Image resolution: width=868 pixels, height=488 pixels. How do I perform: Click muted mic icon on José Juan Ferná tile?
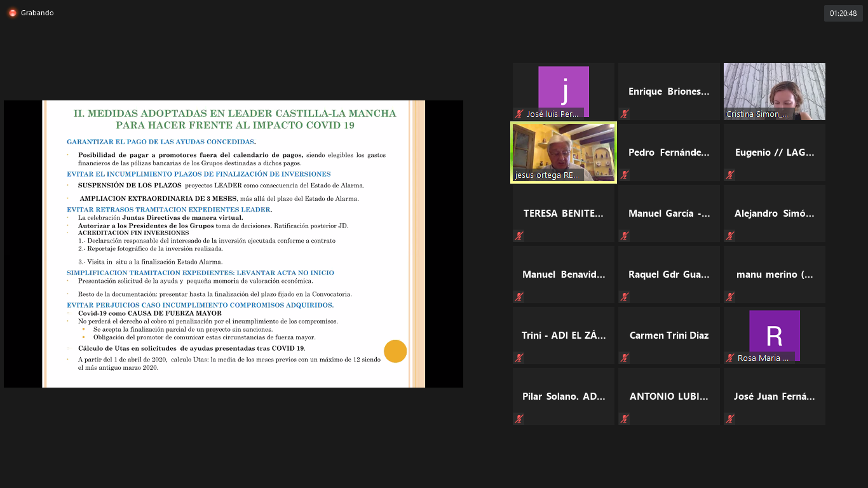[730, 419]
